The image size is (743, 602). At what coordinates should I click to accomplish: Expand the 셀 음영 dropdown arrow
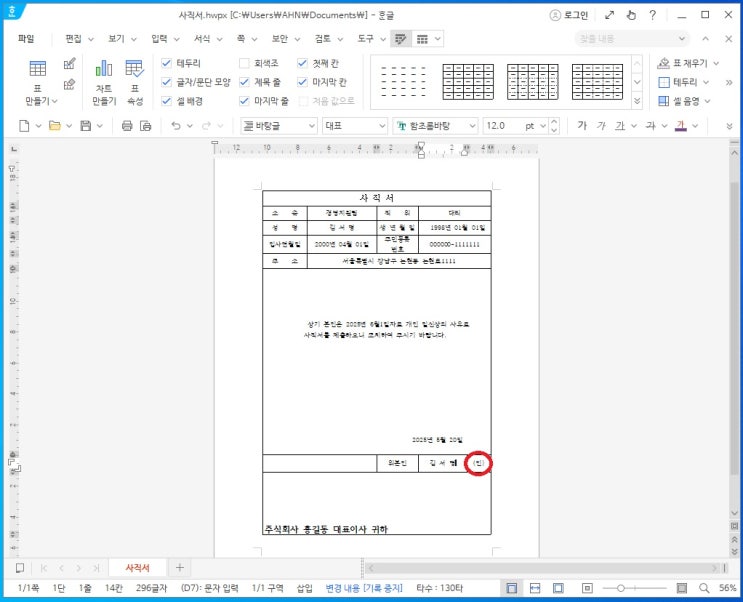click(x=708, y=101)
